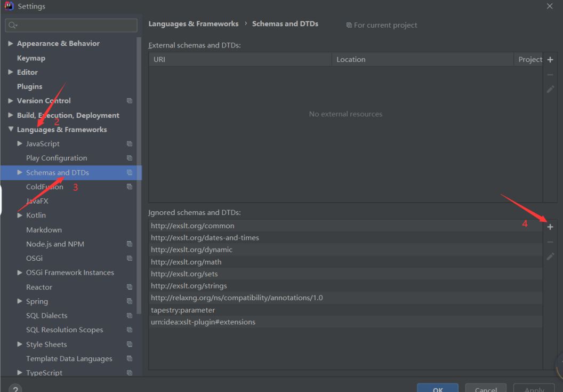The image size is (563, 392).
Task: Expand the Kotlin node
Action: pyautogui.click(x=20, y=215)
